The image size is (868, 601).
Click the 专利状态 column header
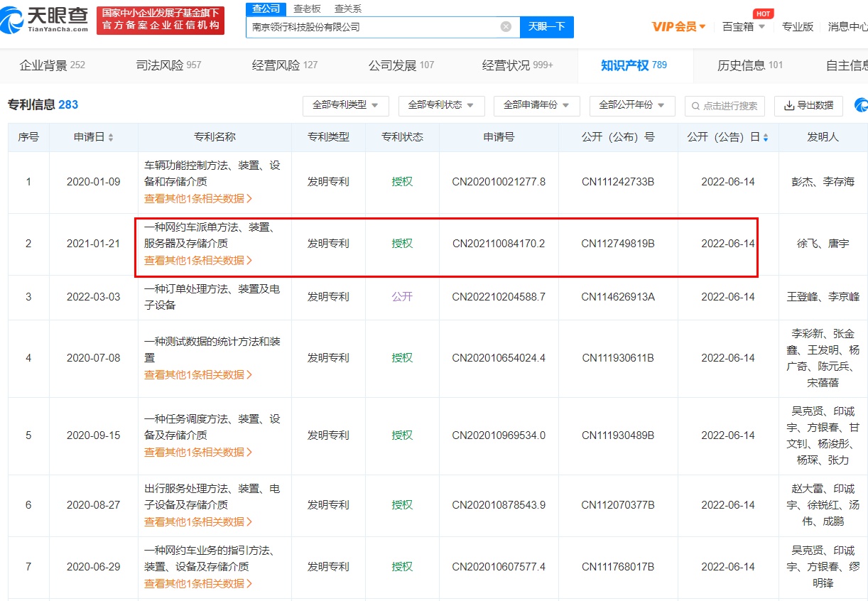tap(402, 137)
